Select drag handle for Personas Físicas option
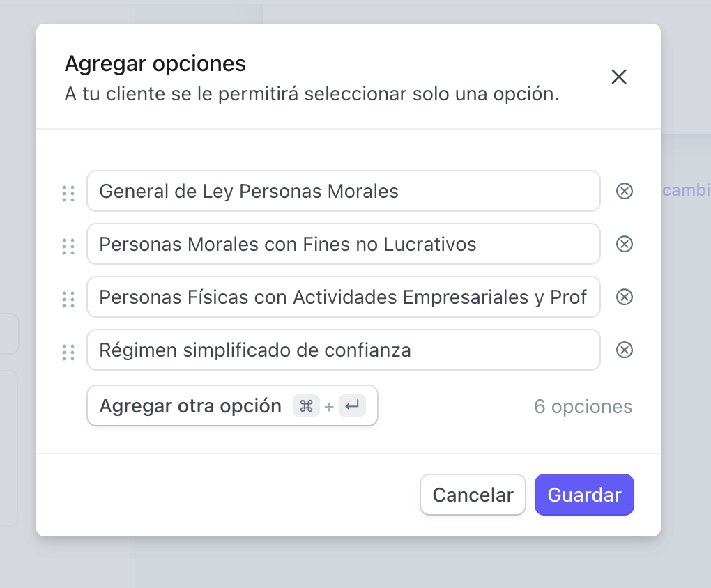711x588 pixels. pos(68,300)
